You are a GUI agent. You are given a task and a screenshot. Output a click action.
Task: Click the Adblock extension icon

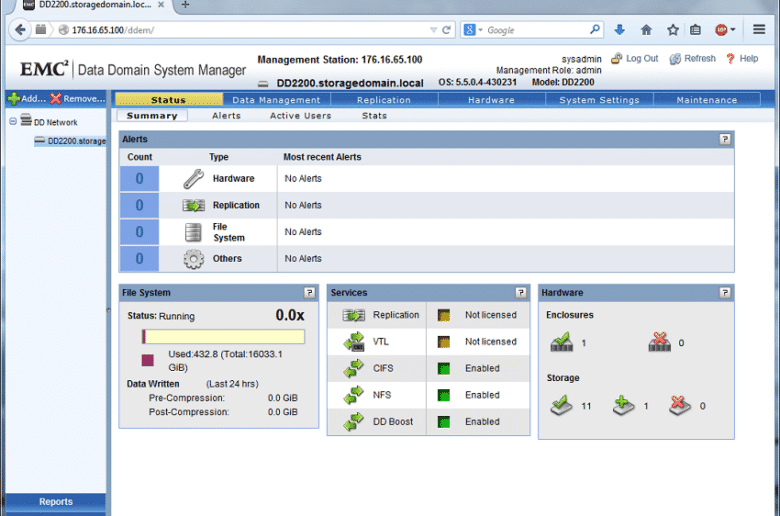coord(721,30)
